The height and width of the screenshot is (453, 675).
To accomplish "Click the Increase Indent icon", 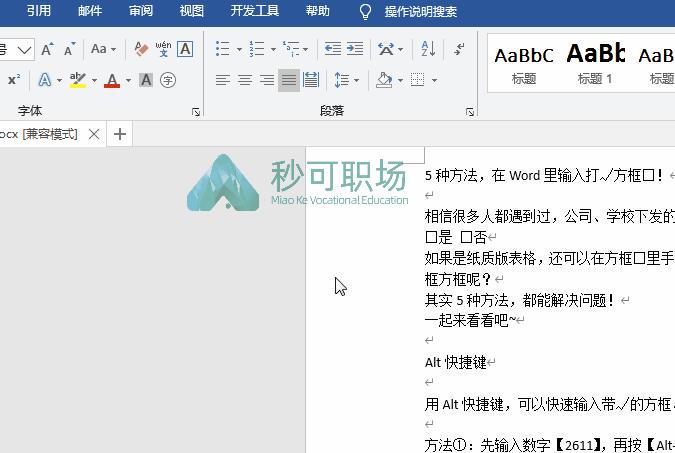I will (x=355, y=49).
